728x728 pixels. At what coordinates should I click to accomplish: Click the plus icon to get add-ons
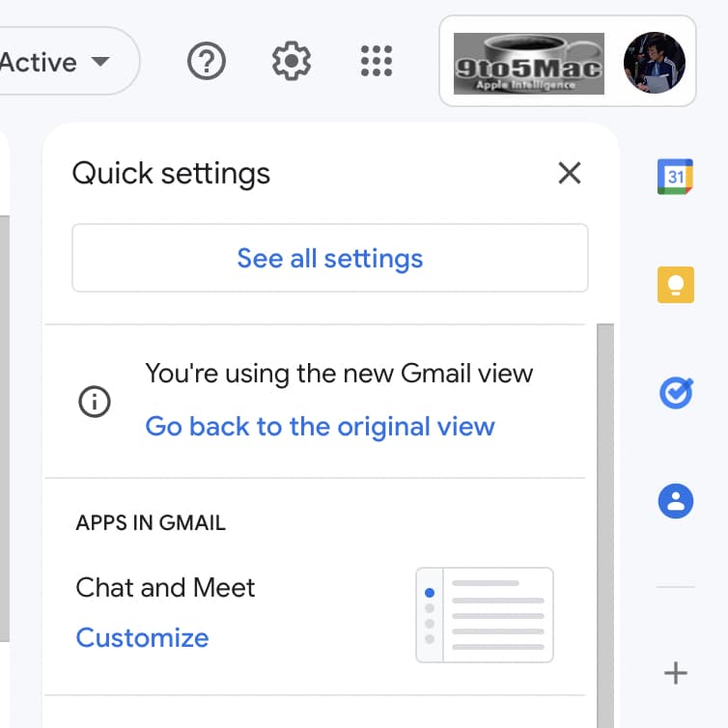[x=676, y=673]
